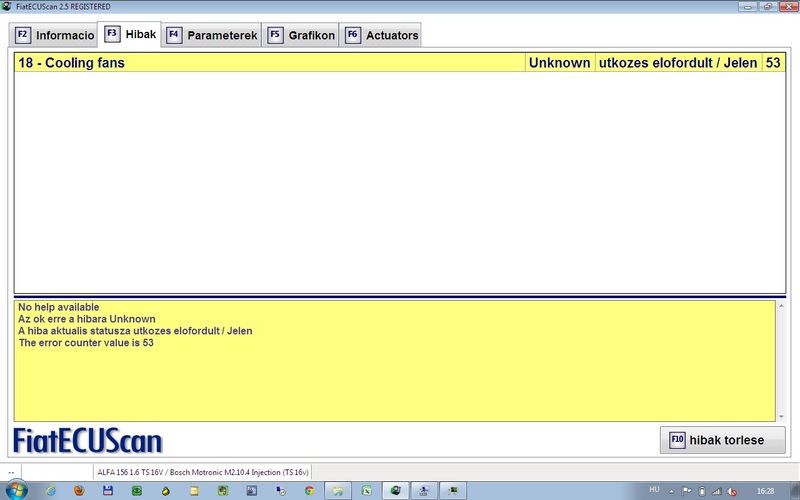Select the Hibak tab
The height and width of the screenshot is (500, 800).
[x=130, y=34]
